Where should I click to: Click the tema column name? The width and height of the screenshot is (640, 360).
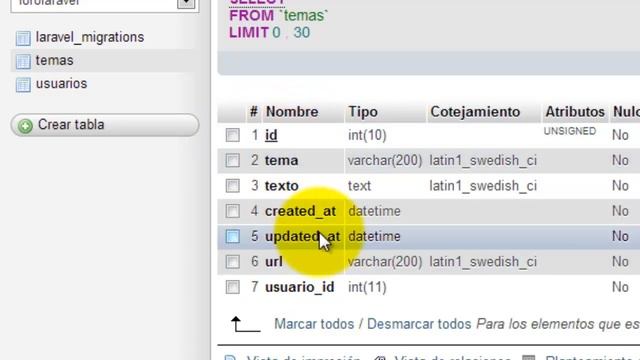click(282, 160)
